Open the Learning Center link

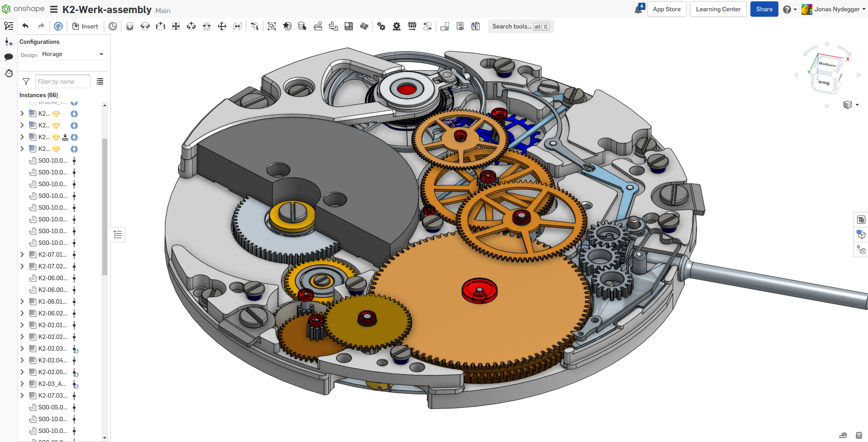pos(718,9)
